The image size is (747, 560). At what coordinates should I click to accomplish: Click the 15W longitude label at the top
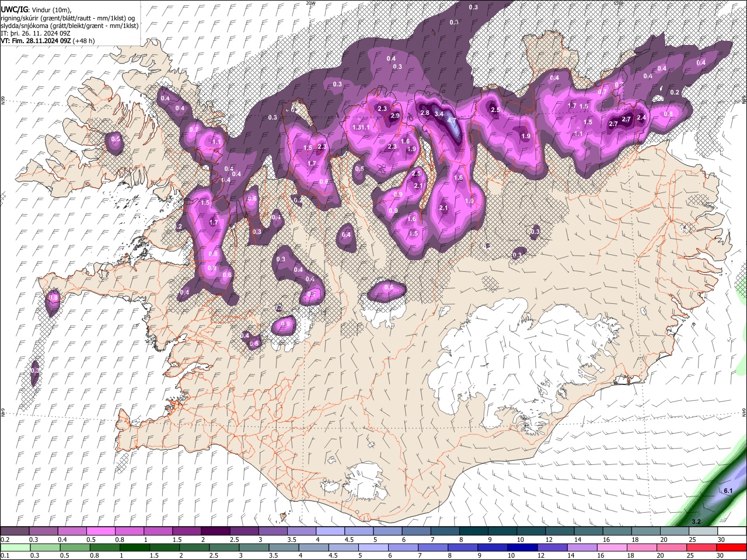pos(619,2)
